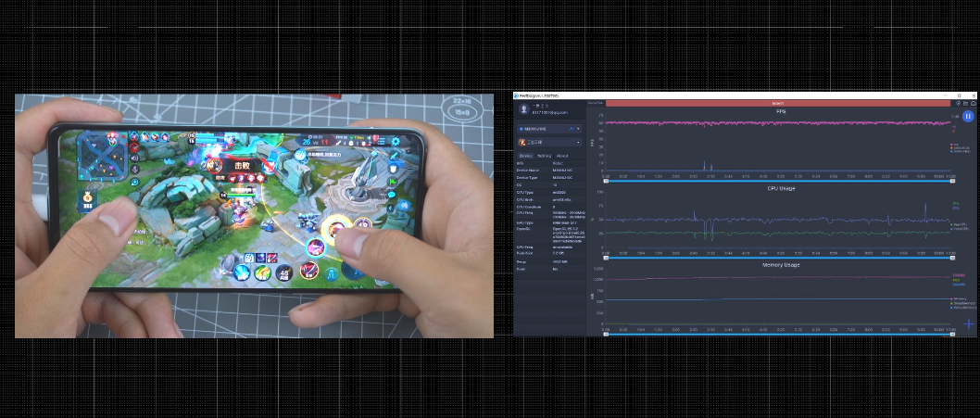Click the Root row label
Viewport: 980px width, 418px height.
click(521, 269)
